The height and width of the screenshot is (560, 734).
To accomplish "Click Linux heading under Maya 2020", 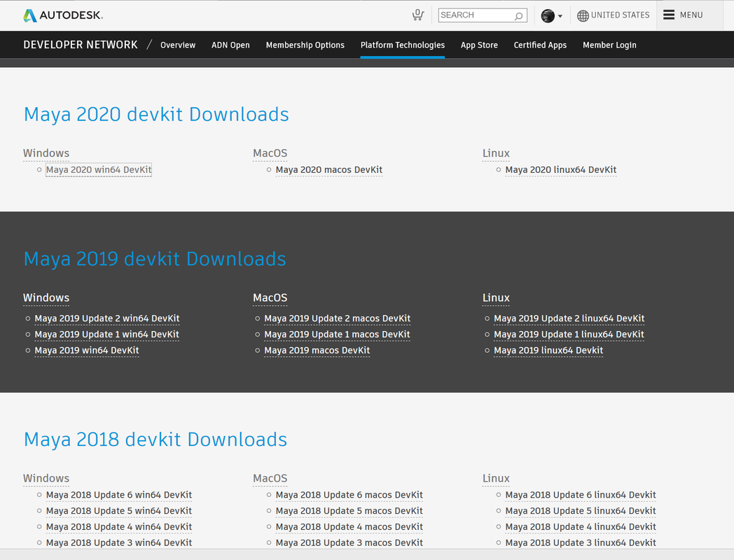I will coord(496,153).
